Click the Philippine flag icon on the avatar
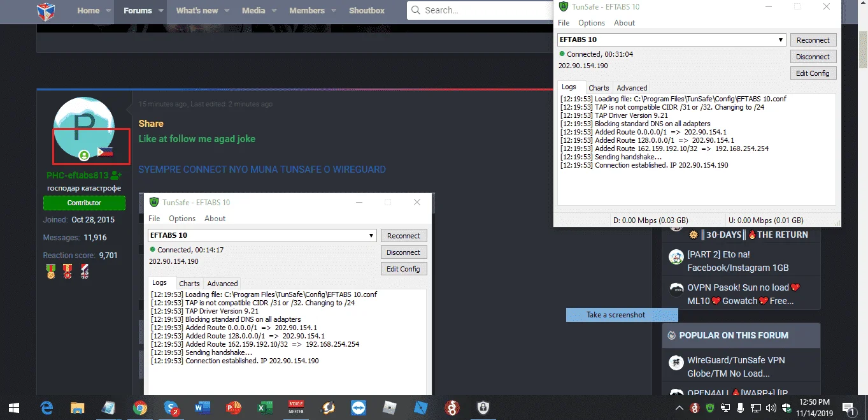Screen dimensions: 868x420 tap(105, 152)
